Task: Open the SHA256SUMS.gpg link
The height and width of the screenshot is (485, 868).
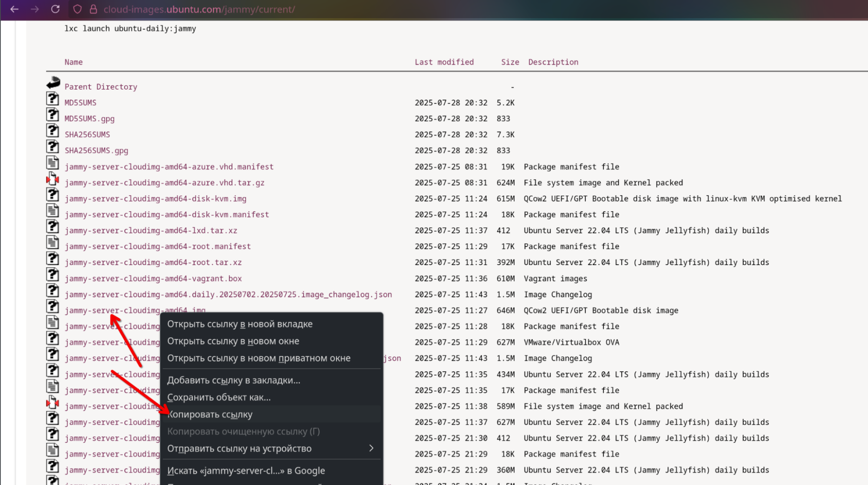Action: (96, 151)
